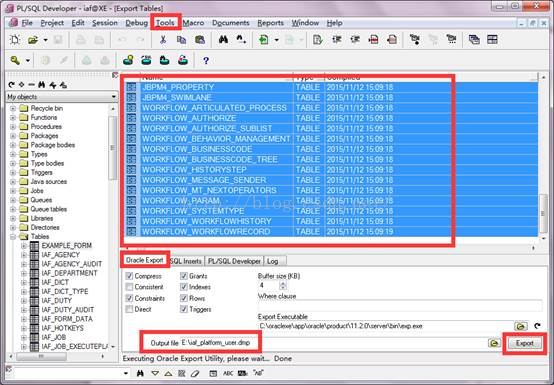Image resolution: width=554 pixels, height=385 pixels.
Task: Click the Paste toolbar icon
Action: [200, 40]
